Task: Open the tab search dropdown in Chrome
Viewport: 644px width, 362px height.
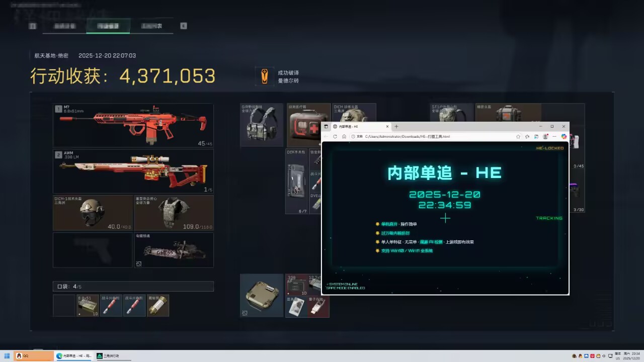Action: 326,126
